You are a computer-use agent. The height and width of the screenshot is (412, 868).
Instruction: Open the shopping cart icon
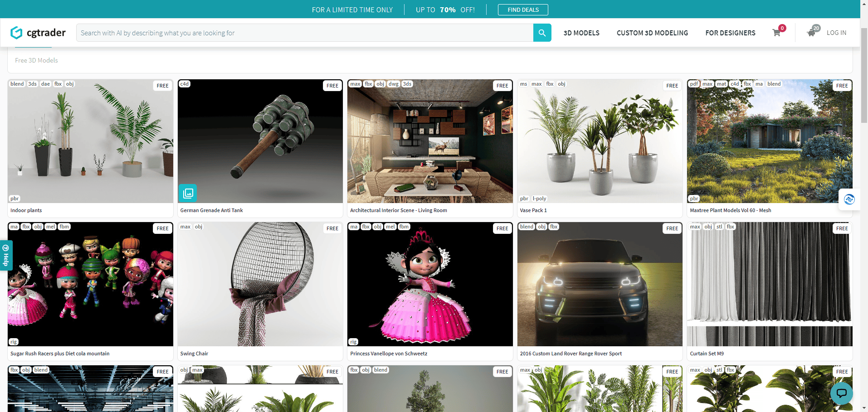776,33
